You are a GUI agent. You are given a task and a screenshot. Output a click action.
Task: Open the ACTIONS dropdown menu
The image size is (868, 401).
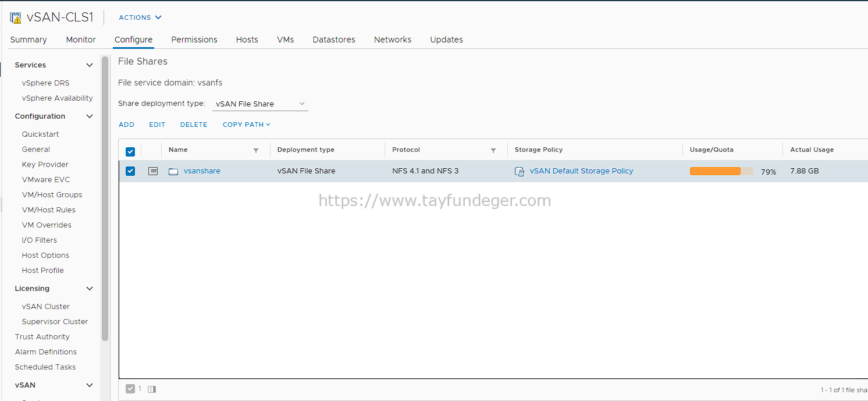[140, 17]
